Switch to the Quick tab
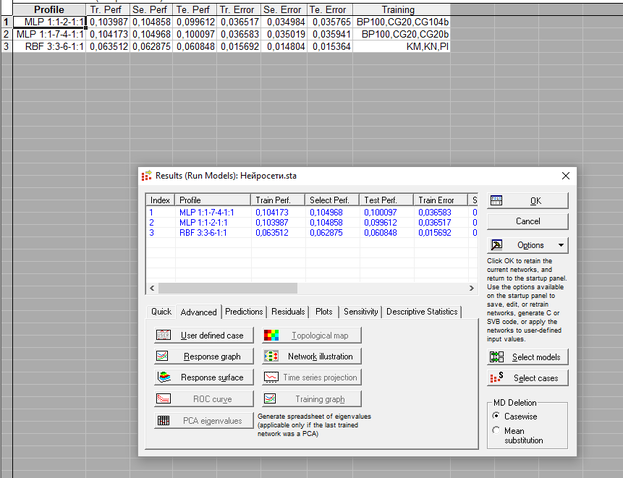623x478 pixels. [x=162, y=312]
